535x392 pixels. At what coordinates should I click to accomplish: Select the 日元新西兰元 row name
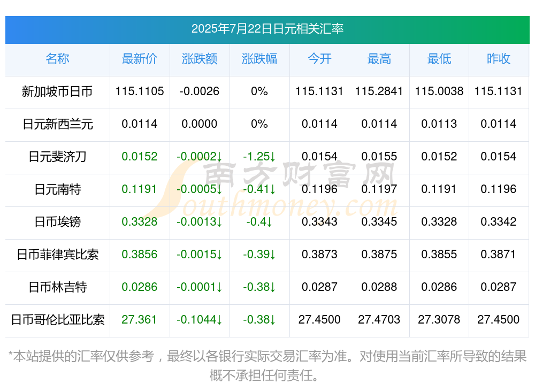(57, 124)
